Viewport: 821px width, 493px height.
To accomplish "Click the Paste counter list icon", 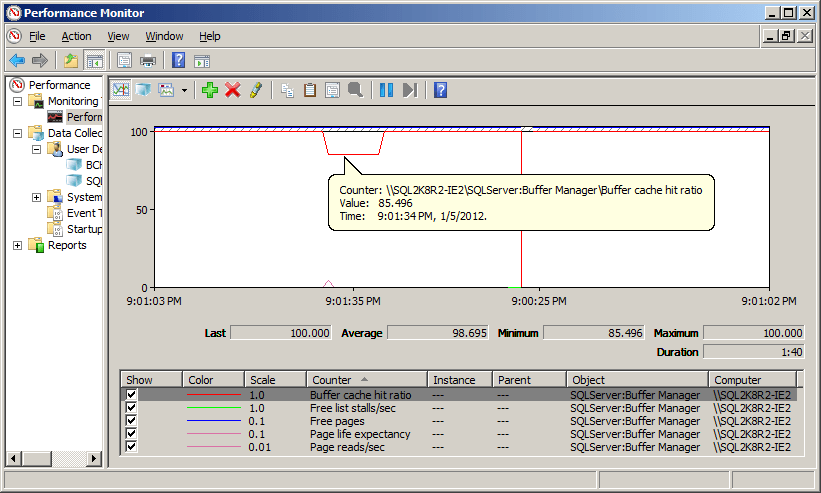I will click(310, 90).
